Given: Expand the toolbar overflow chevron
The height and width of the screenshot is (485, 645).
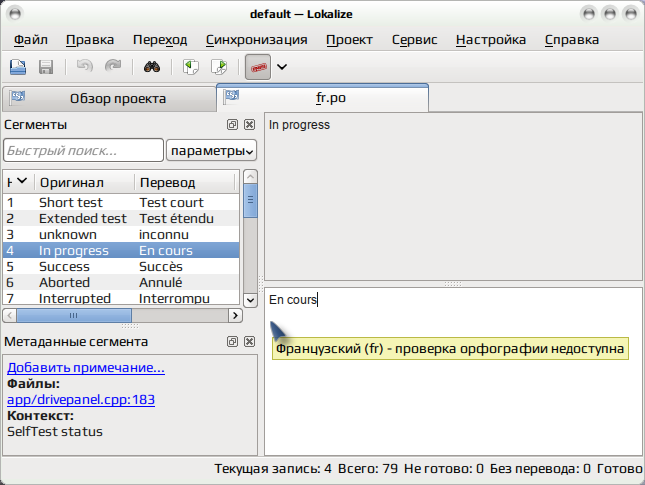Looking at the screenshot, I should coord(282,67).
